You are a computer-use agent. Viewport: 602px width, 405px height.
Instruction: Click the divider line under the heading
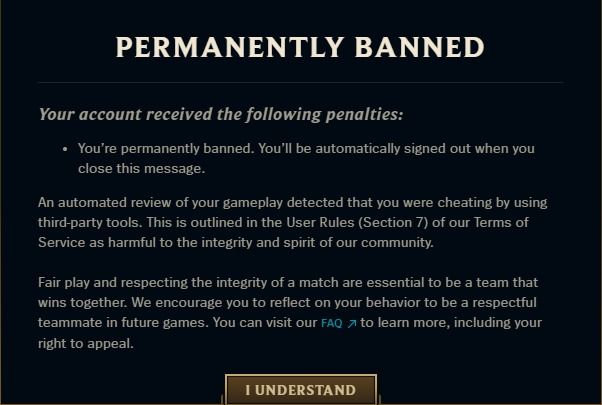click(300, 82)
